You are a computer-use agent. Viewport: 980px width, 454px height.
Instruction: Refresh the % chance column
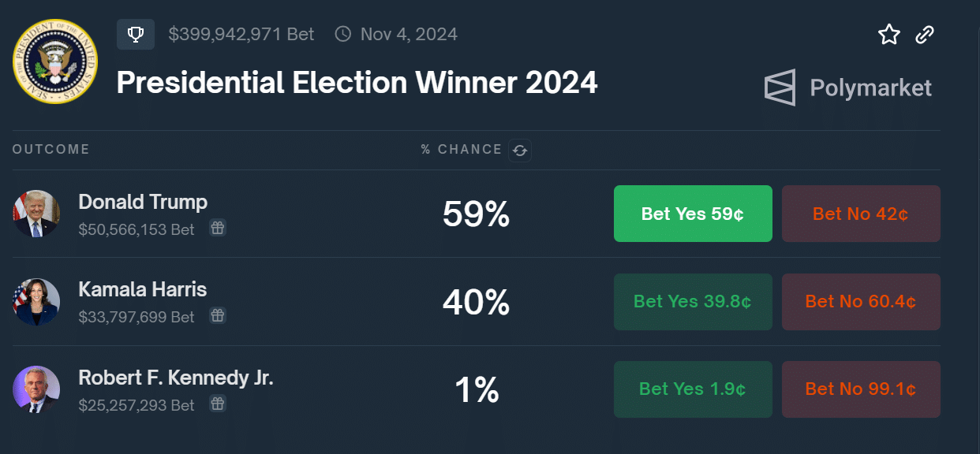pos(519,150)
